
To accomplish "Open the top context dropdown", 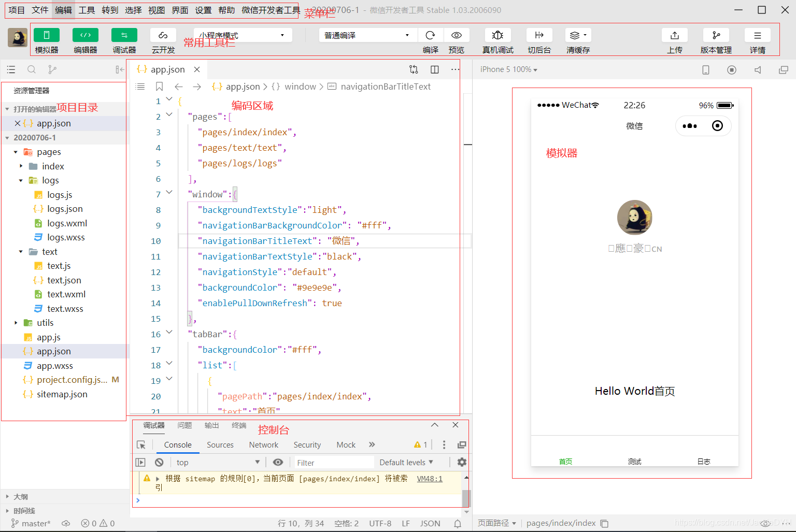I will pyautogui.click(x=218, y=462).
